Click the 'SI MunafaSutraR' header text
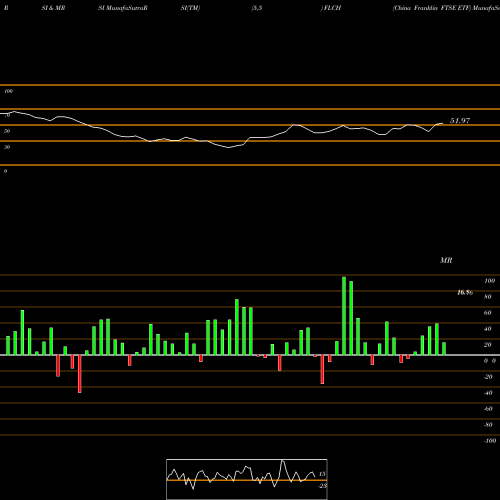The image size is (500, 500). pos(123,8)
